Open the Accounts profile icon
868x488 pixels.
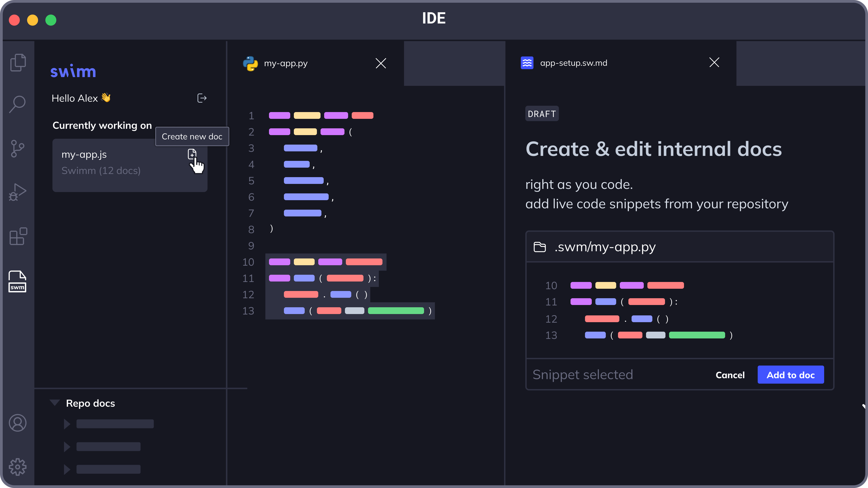pos(18,423)
